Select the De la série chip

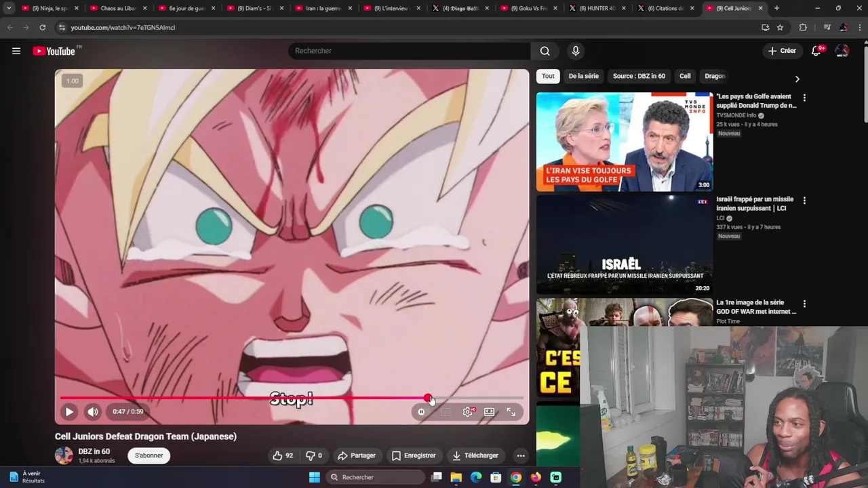click(x=583, y=76)
